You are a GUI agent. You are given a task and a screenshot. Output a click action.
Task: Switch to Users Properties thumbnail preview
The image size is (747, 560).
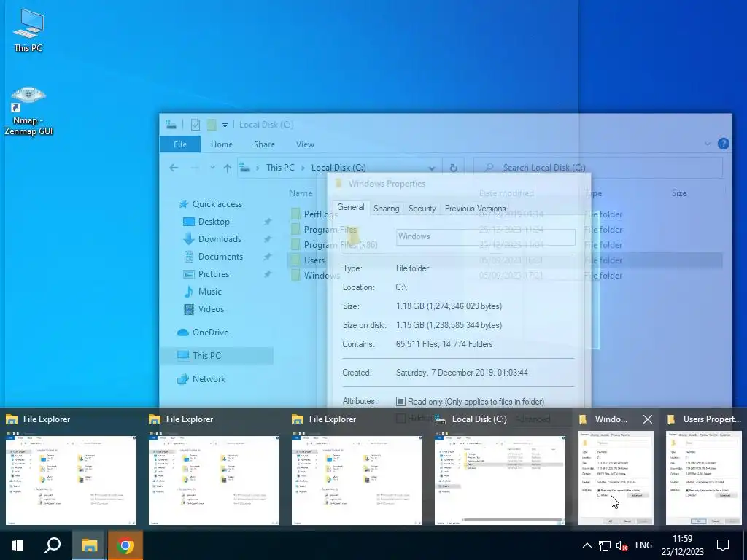click(x=704, y=478)
